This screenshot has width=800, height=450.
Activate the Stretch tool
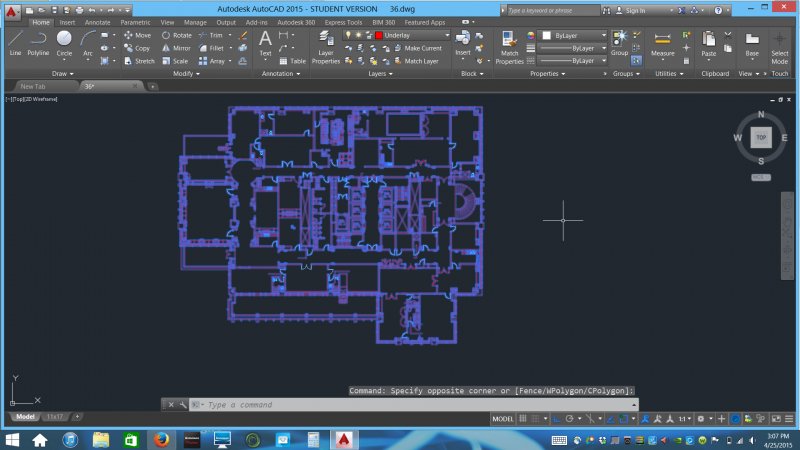[x=139, y=61]
